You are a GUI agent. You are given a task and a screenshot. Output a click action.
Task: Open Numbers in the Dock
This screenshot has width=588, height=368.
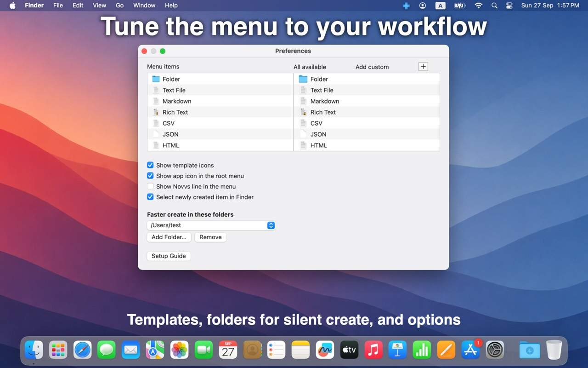pos(422,350)
